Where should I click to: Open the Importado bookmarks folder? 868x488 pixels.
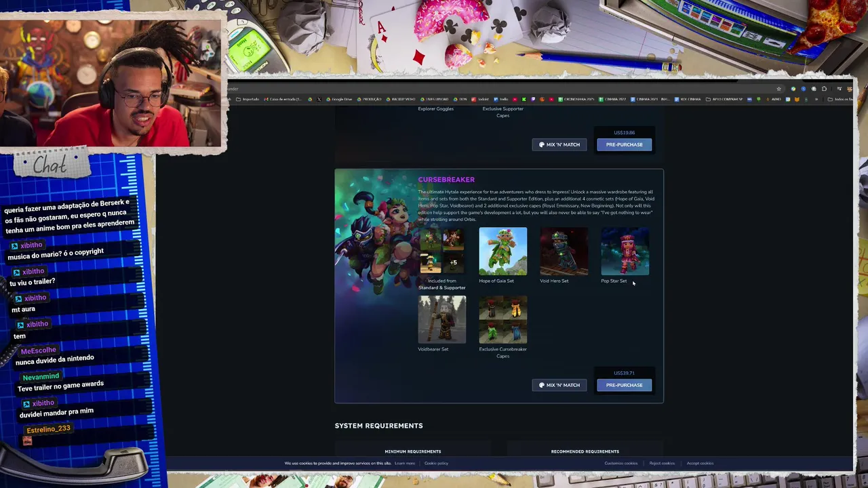coord(248,99)
